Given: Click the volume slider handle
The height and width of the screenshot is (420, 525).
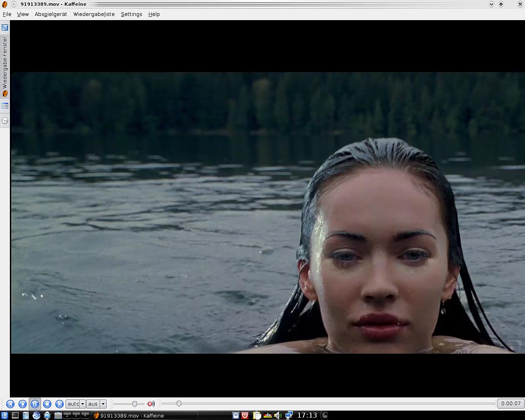Looking at the screenshot, I should 135,404.
